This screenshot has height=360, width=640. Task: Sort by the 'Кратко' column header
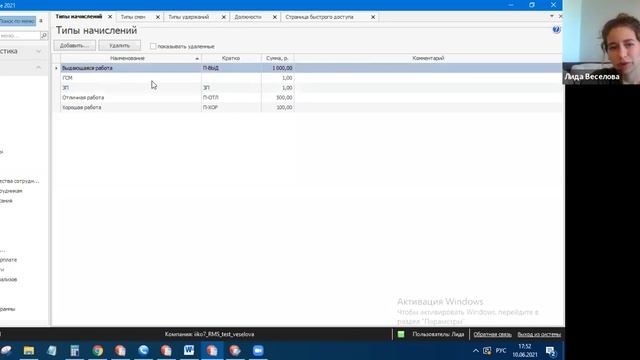(231, 58)
